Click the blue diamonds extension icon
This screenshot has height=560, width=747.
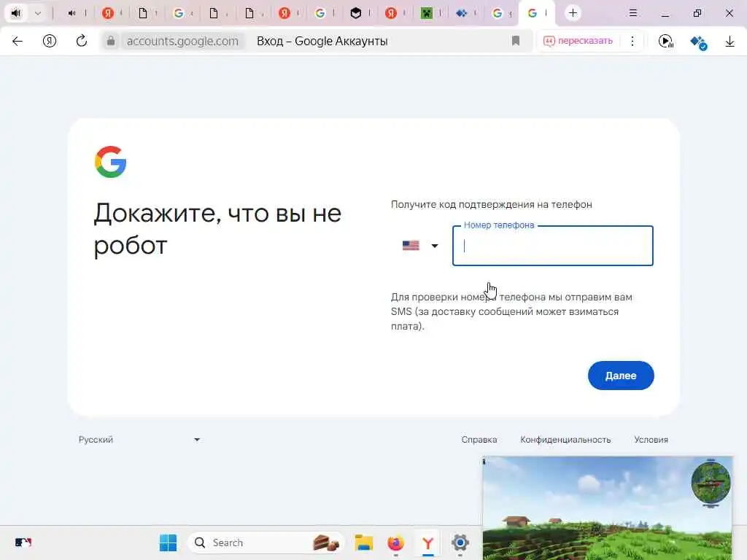(698, 42)
